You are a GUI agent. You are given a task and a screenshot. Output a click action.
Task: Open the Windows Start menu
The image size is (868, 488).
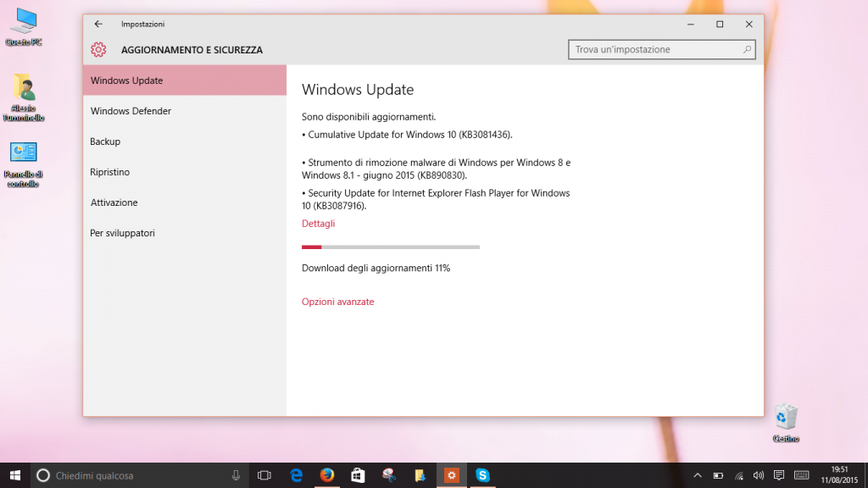pyautogui.click(x=15, y=475)
